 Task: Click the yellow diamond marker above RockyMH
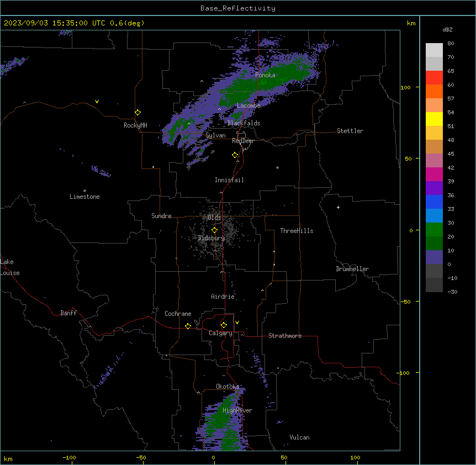click(x=138, y=113)
